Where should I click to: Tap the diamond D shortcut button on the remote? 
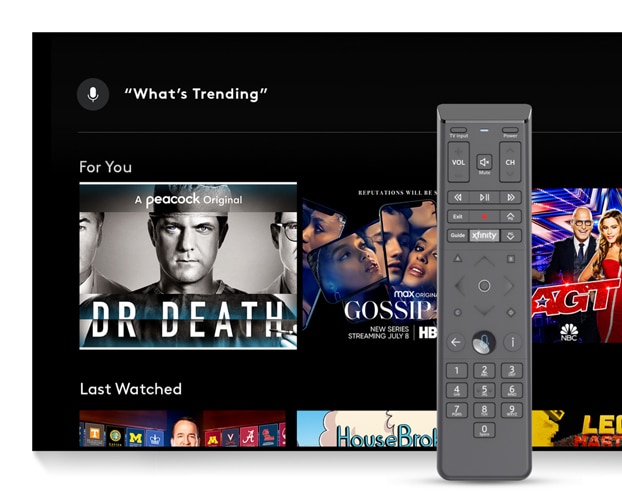[x=511, y=312]
